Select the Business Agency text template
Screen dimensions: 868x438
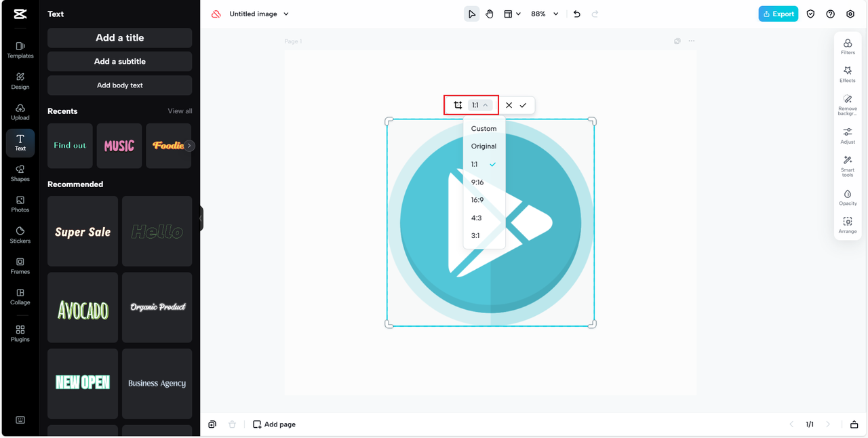157,384
